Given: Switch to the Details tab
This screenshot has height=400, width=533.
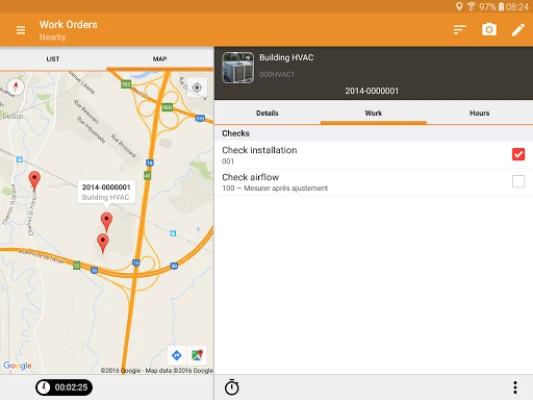Looking at the screenshot, I should [x=267, y=113].
